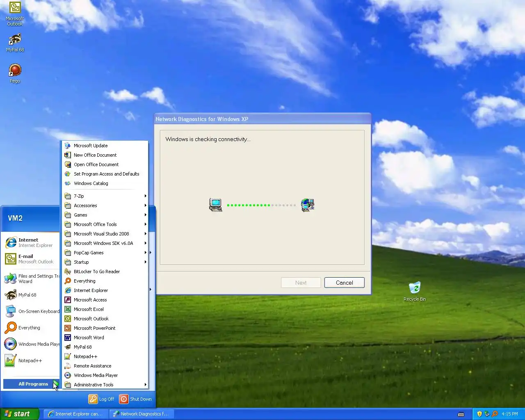Image resolution: width=525 pixels, height=420 pixels.
Task: Click Files and Settings Transfer Wizard icon
Action: [10, 278]
